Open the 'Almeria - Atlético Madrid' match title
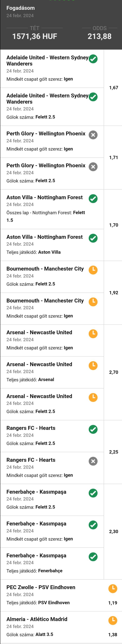The width and height of the screenshot is (122, 644). point(37,619)
